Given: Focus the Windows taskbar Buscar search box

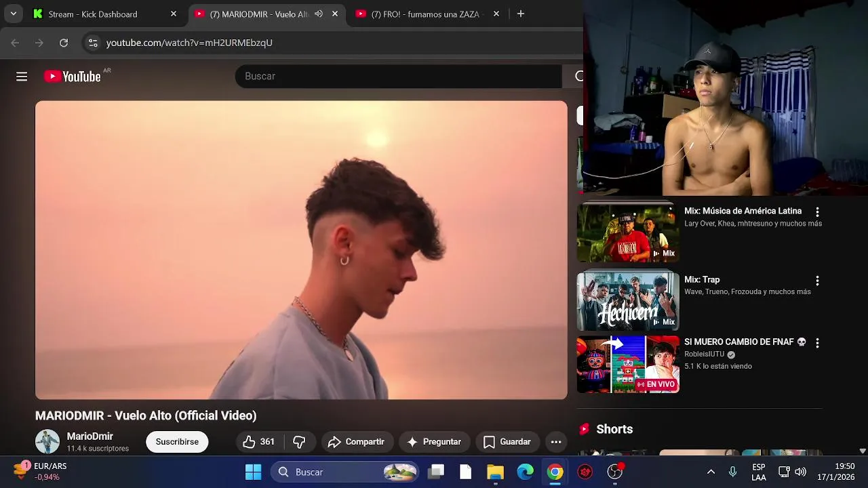Looking at the screenshot, I should (345, 472).
